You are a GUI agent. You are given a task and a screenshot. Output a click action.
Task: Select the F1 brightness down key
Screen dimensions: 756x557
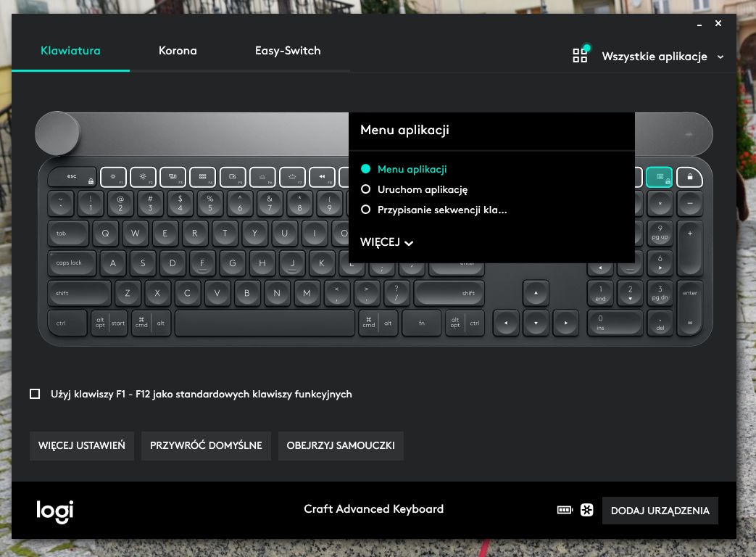coord(113,177)
